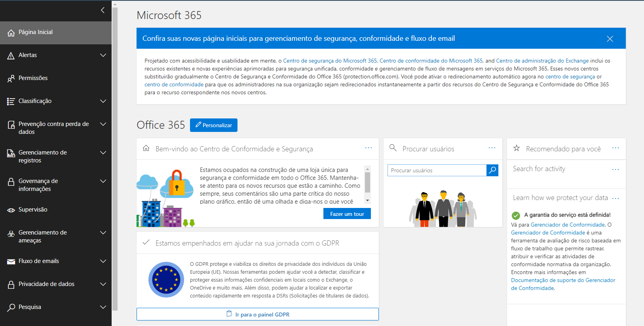
Task: Expand the Fluxo de emails chevron
Action: tap(103, 261)
